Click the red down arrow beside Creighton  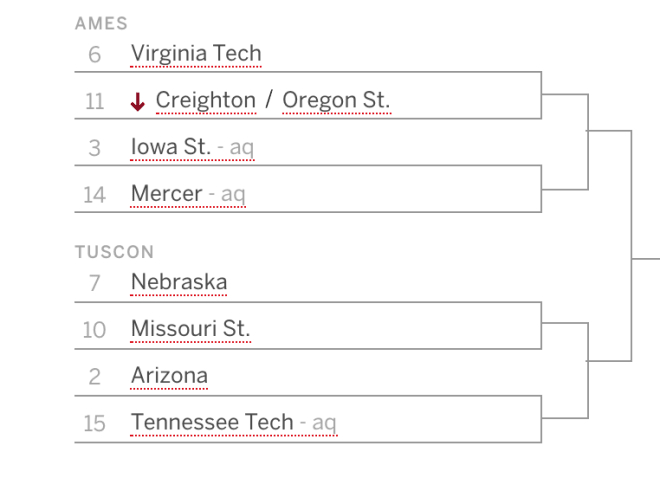click(x=138, y=102)
